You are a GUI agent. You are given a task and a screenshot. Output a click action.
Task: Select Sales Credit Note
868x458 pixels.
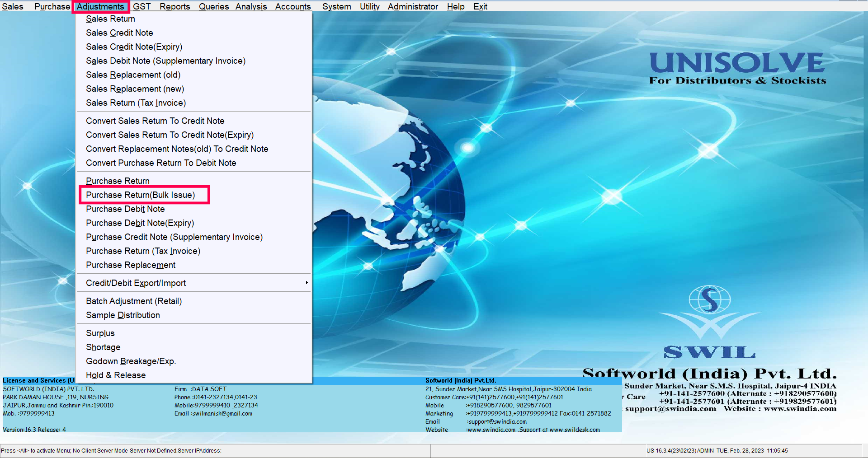click(194, 33)
